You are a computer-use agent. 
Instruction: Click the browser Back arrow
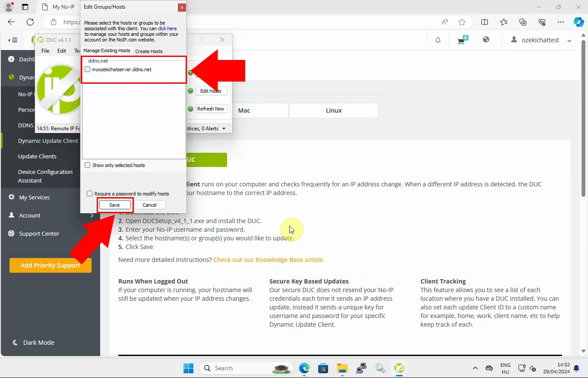[x=11, y=22]
